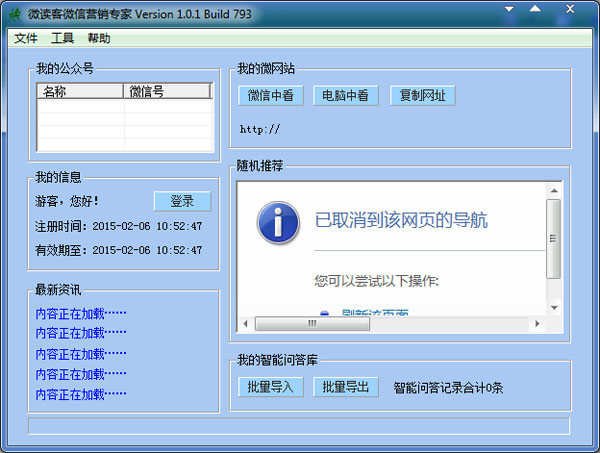Viewport: 600px width, 453px height.
Task: Click the vertical scrollbar up arrow
Action: pyautogui.click(x=554, y=191)
